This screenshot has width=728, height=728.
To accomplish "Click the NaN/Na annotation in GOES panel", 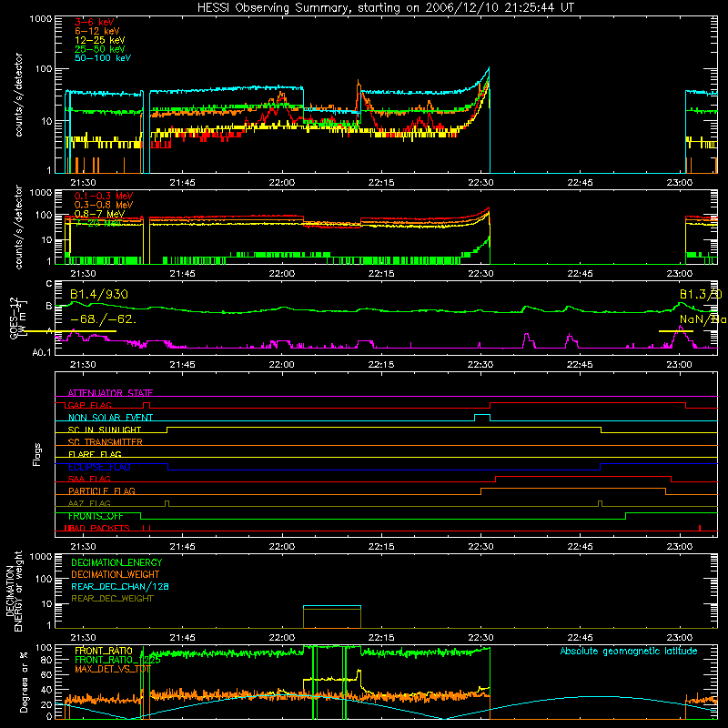I will tap(703, 320).
